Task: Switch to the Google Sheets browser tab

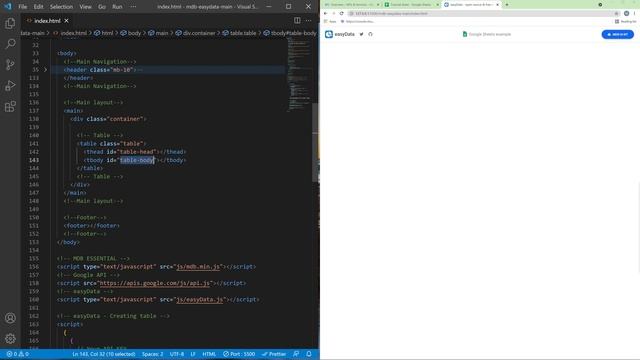Action: pos(411,4)
